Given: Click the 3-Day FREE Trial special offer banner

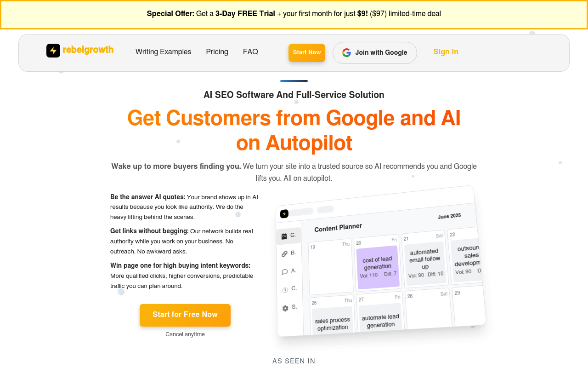Looking at the screenshot, I should click(x=294, y=14).
